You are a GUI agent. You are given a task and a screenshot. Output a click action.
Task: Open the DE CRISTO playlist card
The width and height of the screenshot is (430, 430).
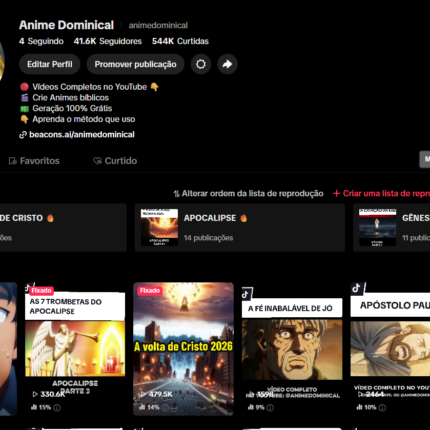[63, 228]
